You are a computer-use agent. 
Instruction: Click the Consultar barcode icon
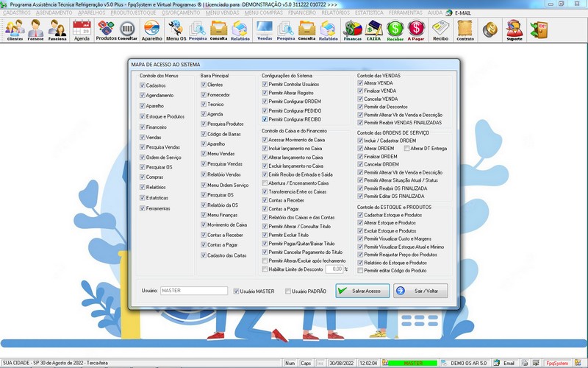pos(127,30)
